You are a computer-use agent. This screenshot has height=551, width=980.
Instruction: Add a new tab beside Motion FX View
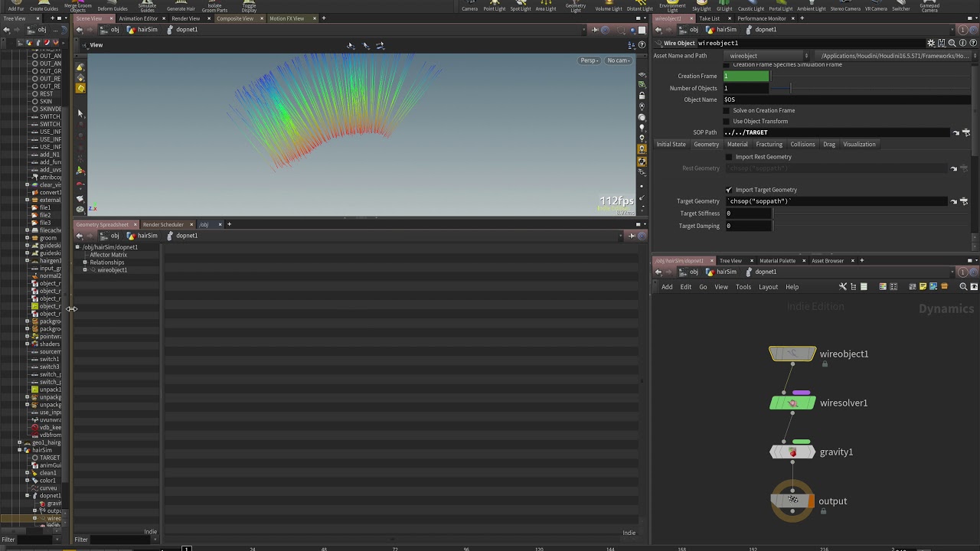click(x=323, y=18)
